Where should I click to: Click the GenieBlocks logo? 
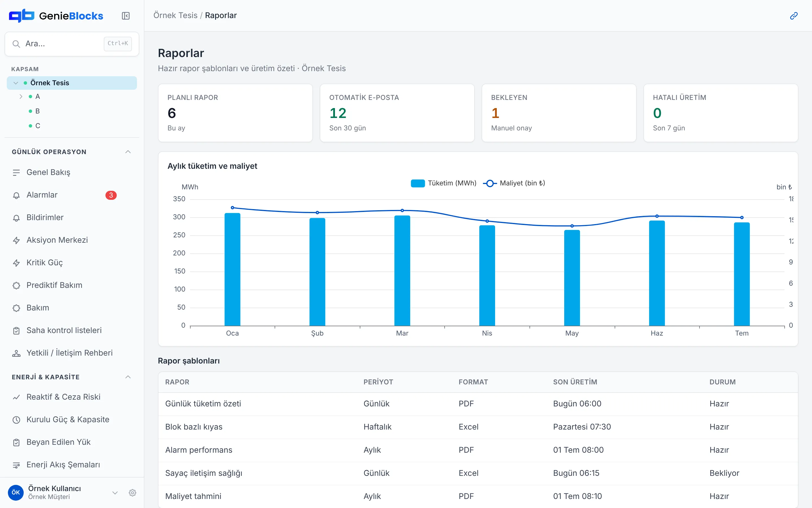tap(56, 16)
